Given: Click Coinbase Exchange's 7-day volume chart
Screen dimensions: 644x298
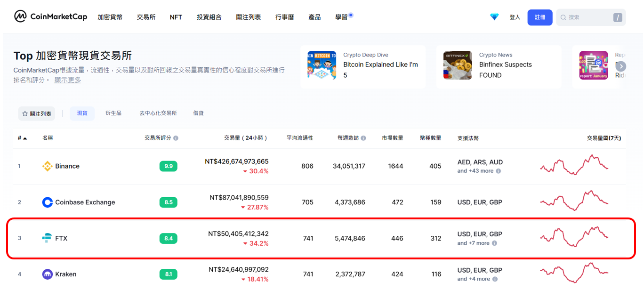Looking at the screenshot, I should 574,201.
